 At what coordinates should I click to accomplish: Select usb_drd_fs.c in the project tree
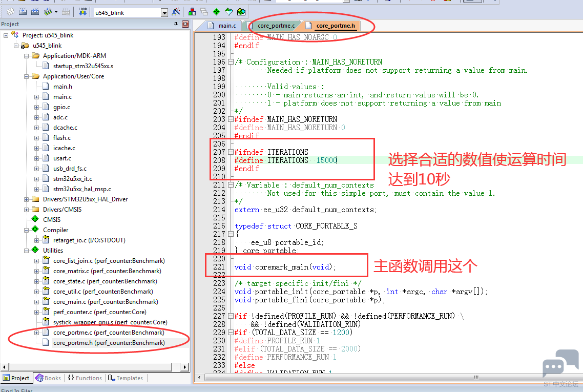70,169
